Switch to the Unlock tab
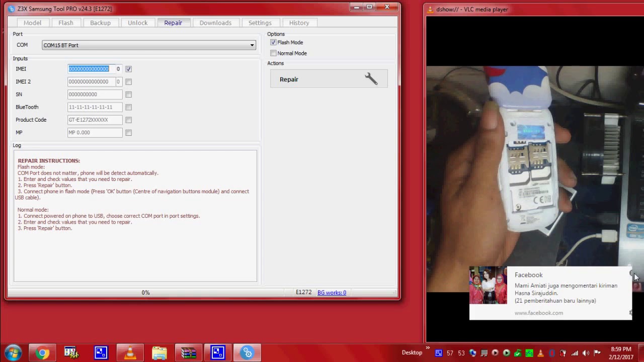644x362 pixels. tap(137, 23)
